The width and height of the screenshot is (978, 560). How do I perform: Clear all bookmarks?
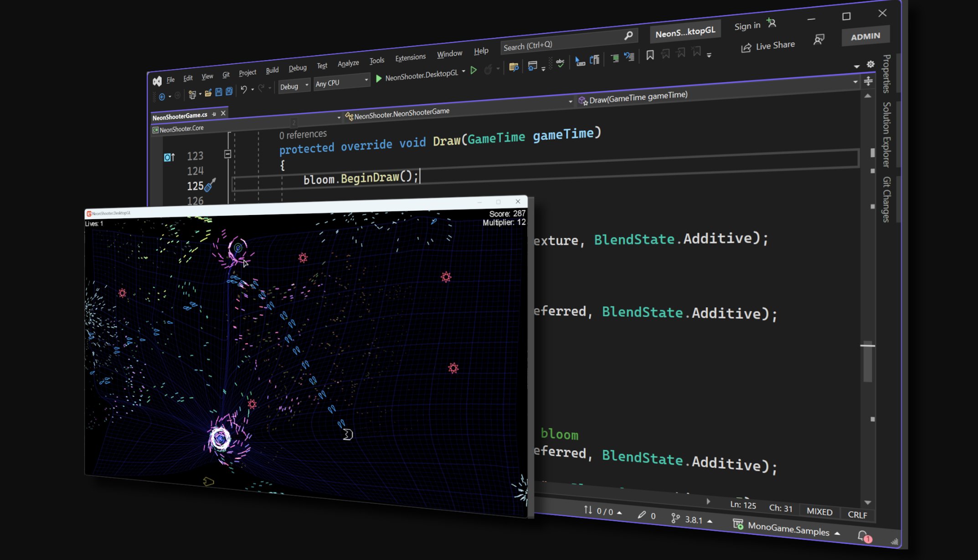(696, 51)
